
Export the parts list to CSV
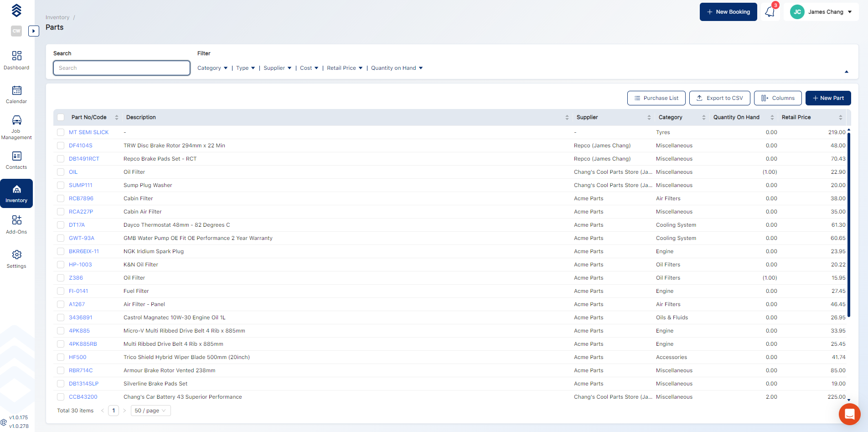click(719, 98)
